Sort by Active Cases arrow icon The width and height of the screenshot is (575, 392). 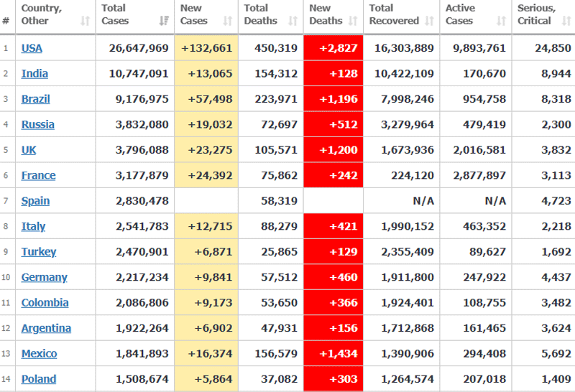coord(501,21)
